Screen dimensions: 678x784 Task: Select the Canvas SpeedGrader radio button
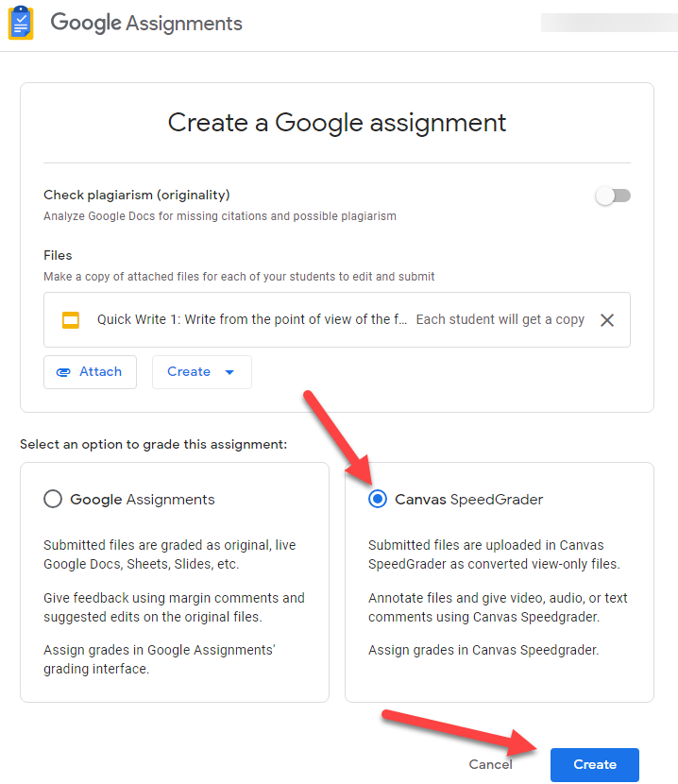click(378, 500)
